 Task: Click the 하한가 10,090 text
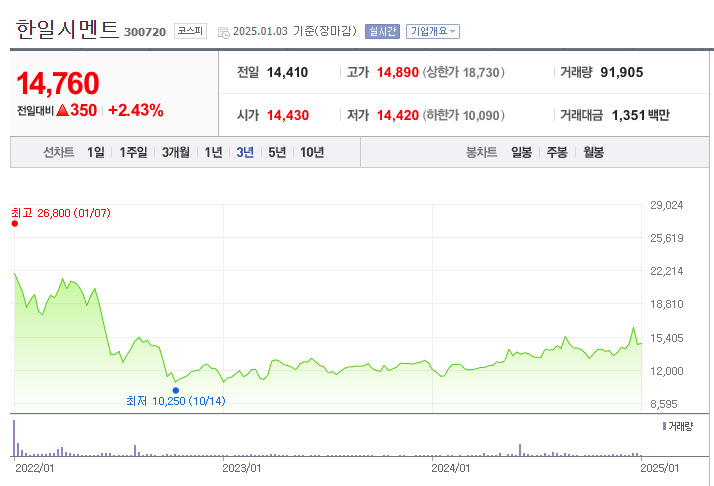(464, 115)
